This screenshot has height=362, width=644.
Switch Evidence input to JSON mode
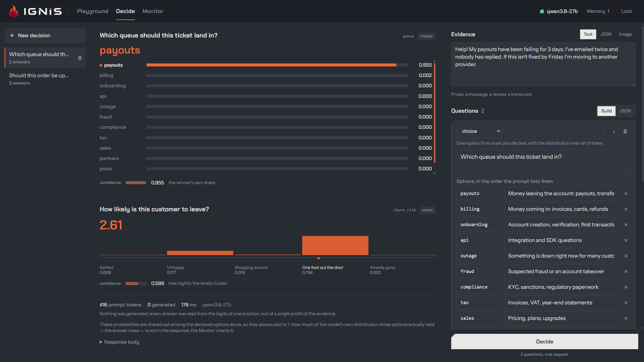point(605,34)
